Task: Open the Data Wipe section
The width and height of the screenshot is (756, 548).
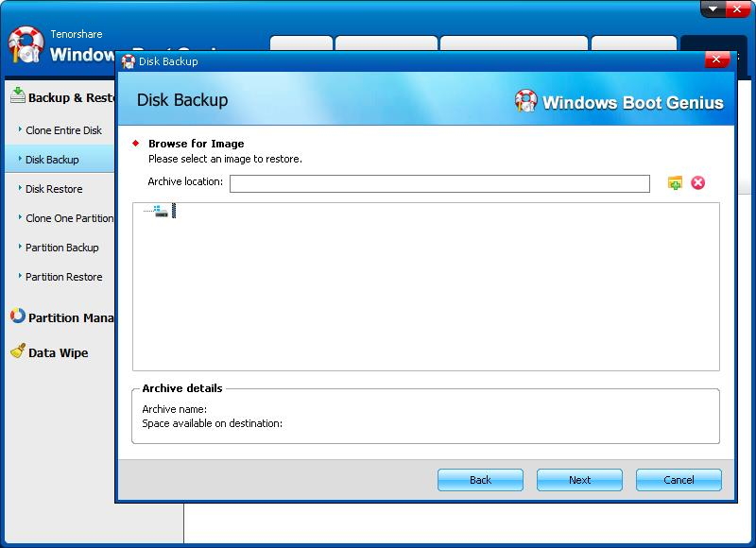Action: pyautogui.click(x=58, y=352)
